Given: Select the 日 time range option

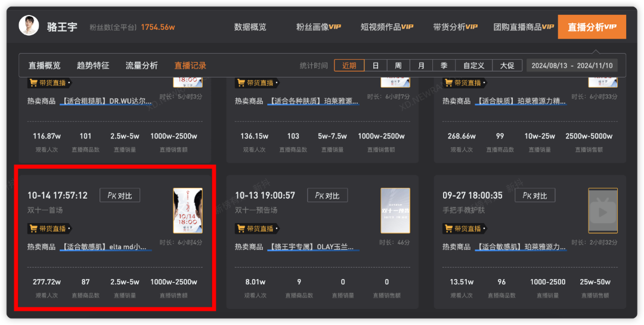Looking at the screenshot, I should click(376, 66).
